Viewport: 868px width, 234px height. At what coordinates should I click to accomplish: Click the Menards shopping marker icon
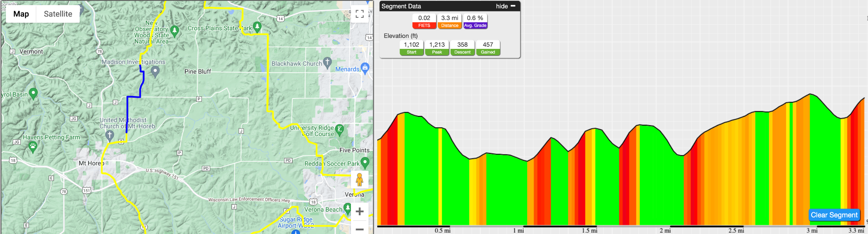[x=365, y=68]
